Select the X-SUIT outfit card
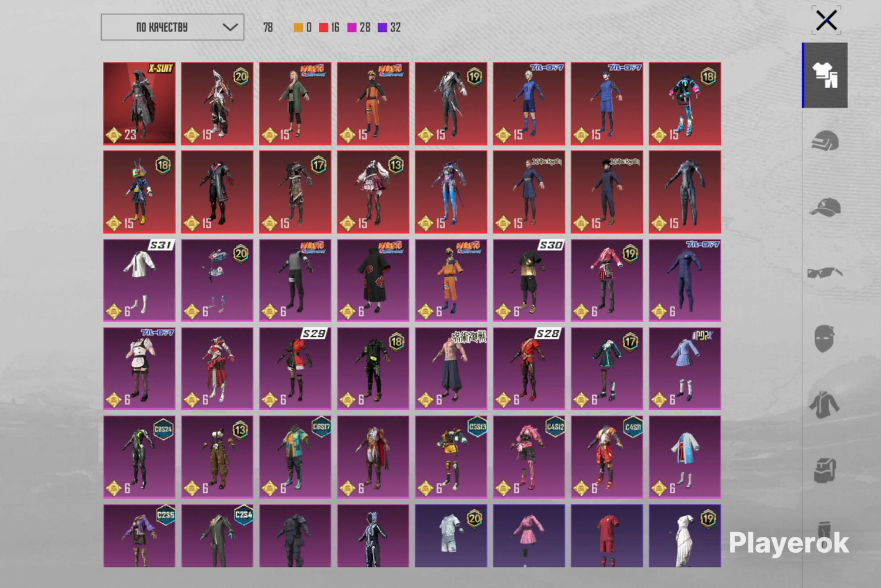The height and width of the screenshot is (588, 881). click(x=139, y=103)
